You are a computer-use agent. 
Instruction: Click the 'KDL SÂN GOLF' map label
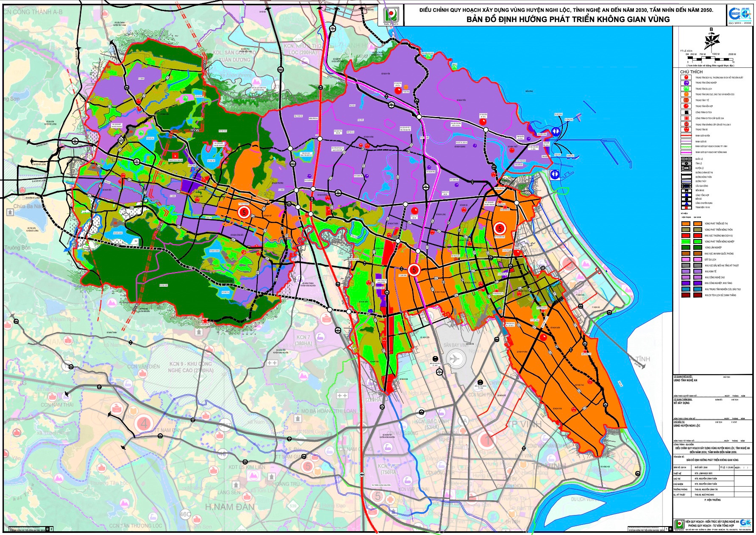[x=233, y=53]
